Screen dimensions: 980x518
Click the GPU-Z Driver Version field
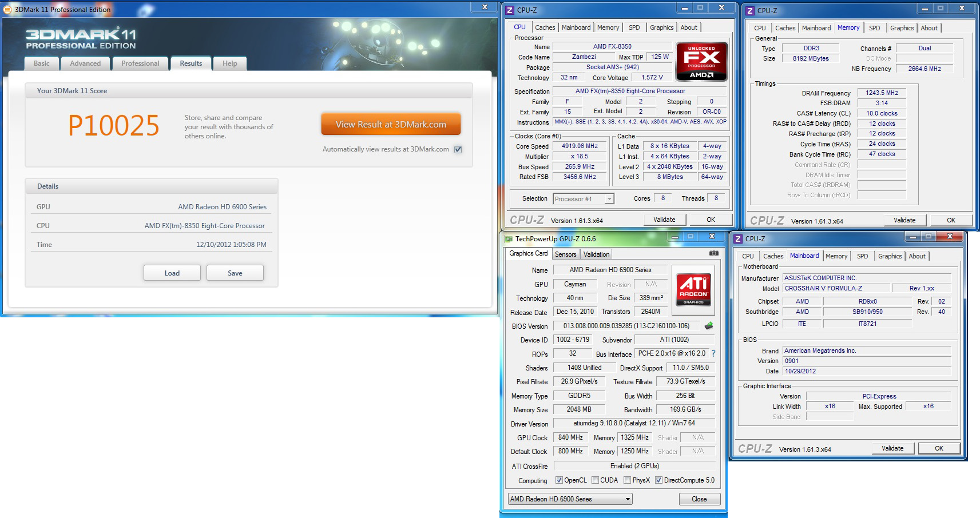634,423
